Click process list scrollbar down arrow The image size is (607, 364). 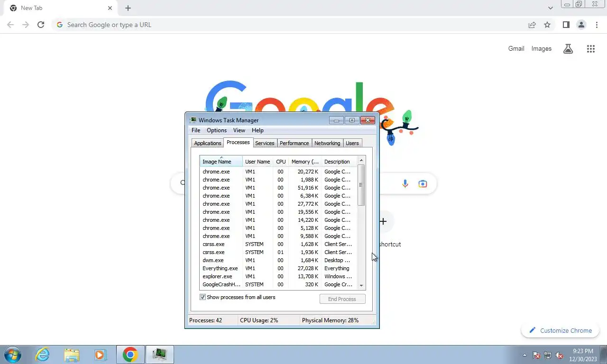point(361,286)
